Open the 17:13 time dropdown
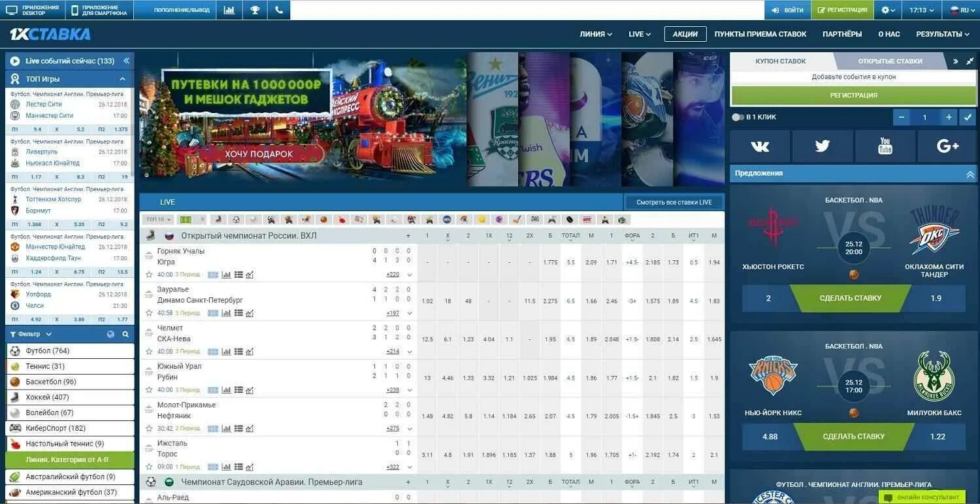 pyautogui.click(x=922, y=10)
